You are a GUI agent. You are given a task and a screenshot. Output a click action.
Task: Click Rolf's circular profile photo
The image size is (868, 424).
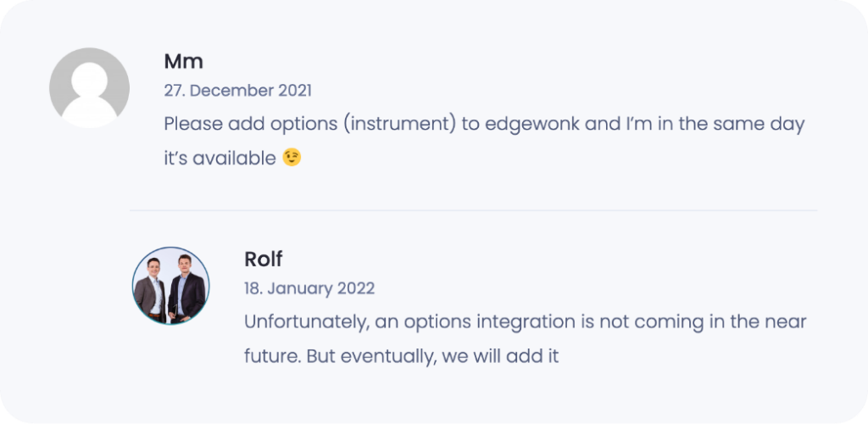coord(170,286)
